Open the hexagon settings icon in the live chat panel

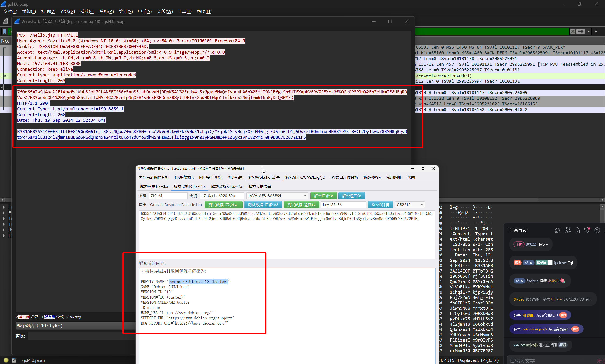pos(597,230)
